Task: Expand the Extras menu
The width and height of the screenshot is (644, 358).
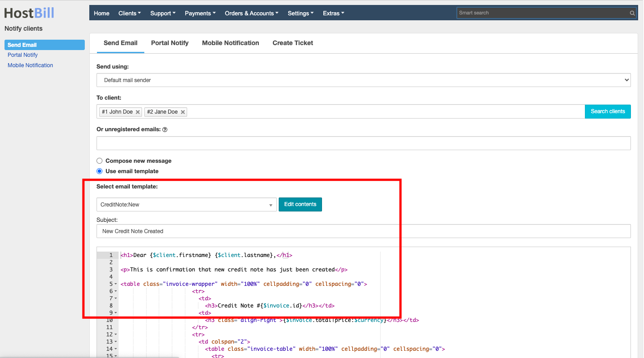Action: pyautogui.click(x=333, y=13)
